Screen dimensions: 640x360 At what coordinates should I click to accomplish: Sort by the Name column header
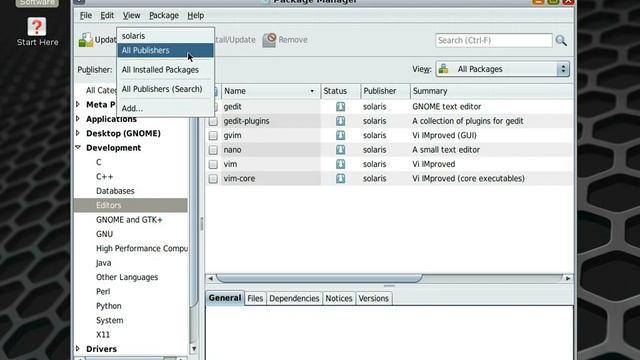271,91
